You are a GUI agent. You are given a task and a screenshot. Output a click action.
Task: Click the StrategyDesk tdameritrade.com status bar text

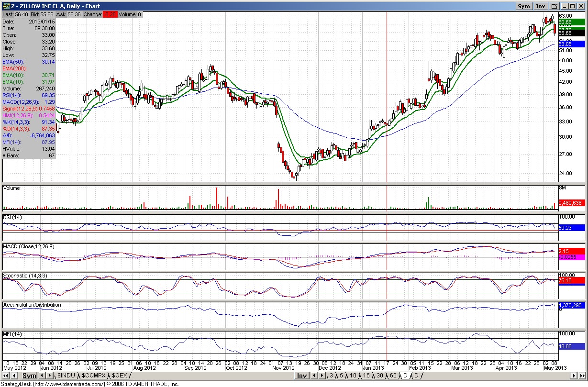click(x=89, y=384)
